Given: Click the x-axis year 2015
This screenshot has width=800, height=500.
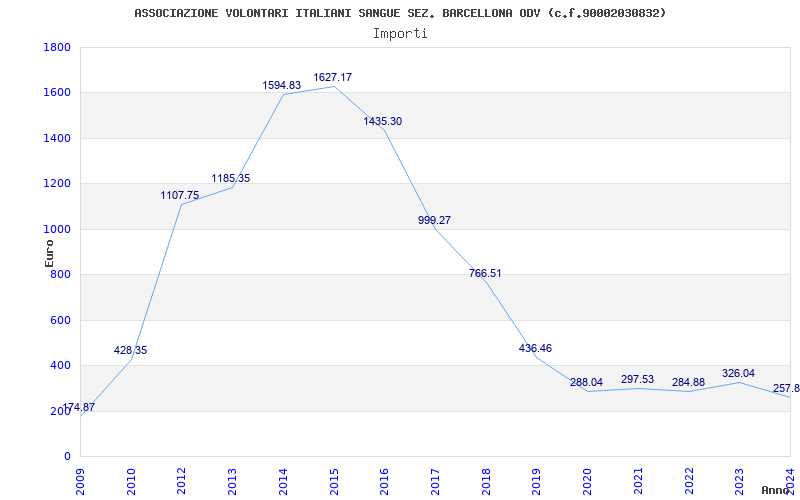Looking at the screenshot, I should (x=334, y=482).
